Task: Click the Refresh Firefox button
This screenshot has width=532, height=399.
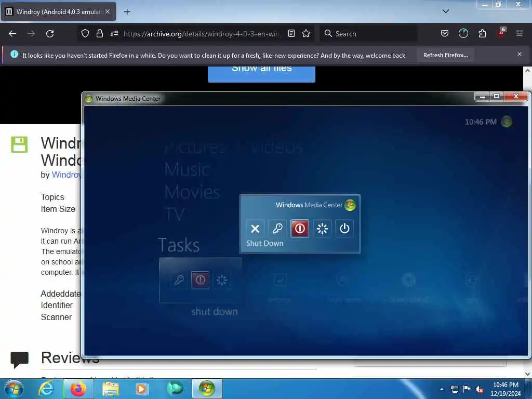Action: [445, 55]
